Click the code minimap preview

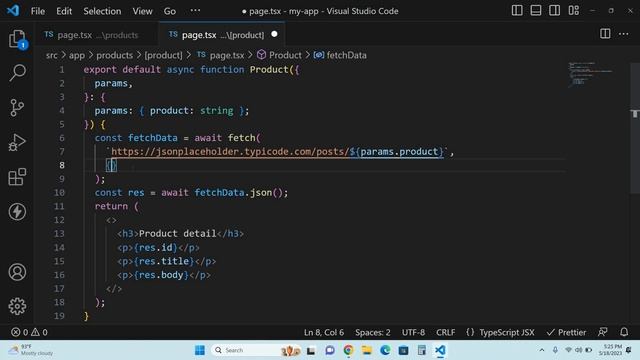pos(590,74)
